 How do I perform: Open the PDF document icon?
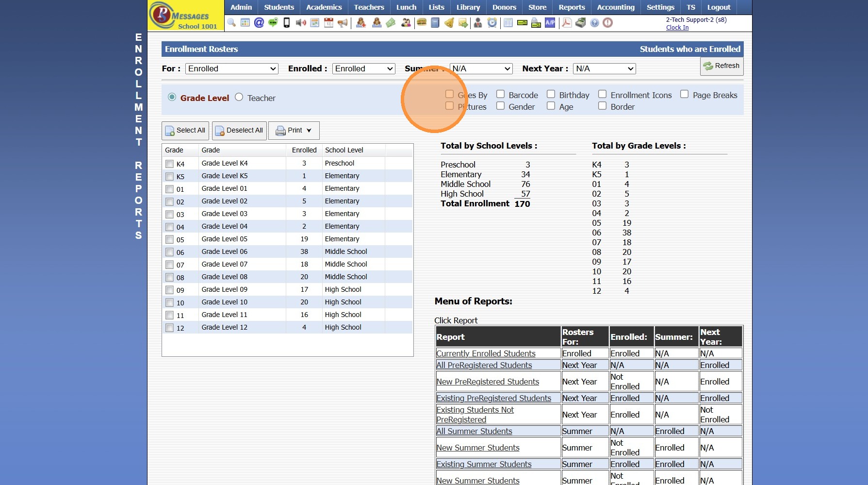pyautogui.click(x=566, y=23)
